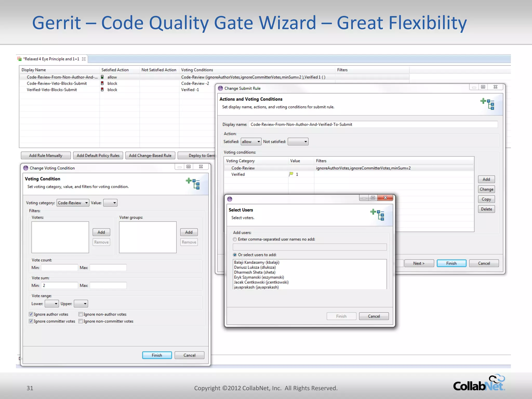Open the Vote range Lower dropdown
Viewport: 532px width, 399px height.
[x=52, y=303]
